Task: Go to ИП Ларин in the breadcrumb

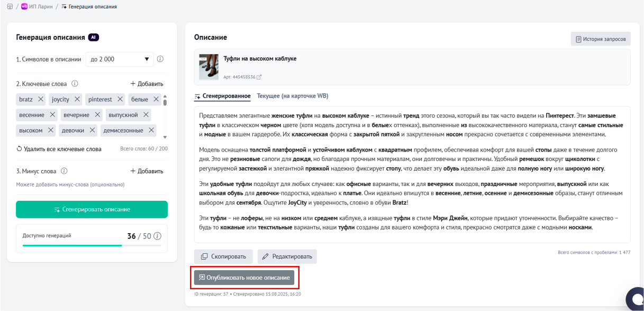Action: tap(37, 6)
